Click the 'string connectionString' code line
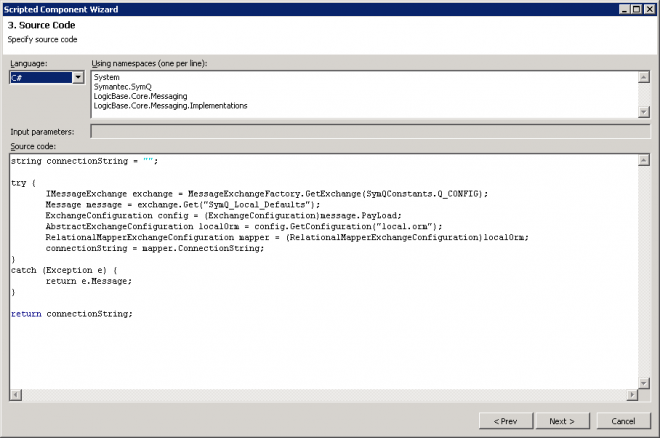The height and width of the screenshot is (438, 660). click(x=85, y=161)
